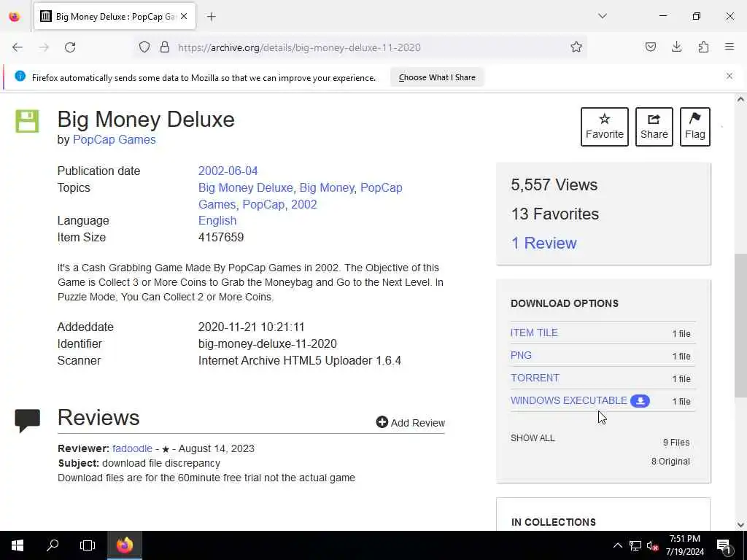747x560 pixels.
Task: Open the 2002-06-04 publication date link
Action: 228,171
